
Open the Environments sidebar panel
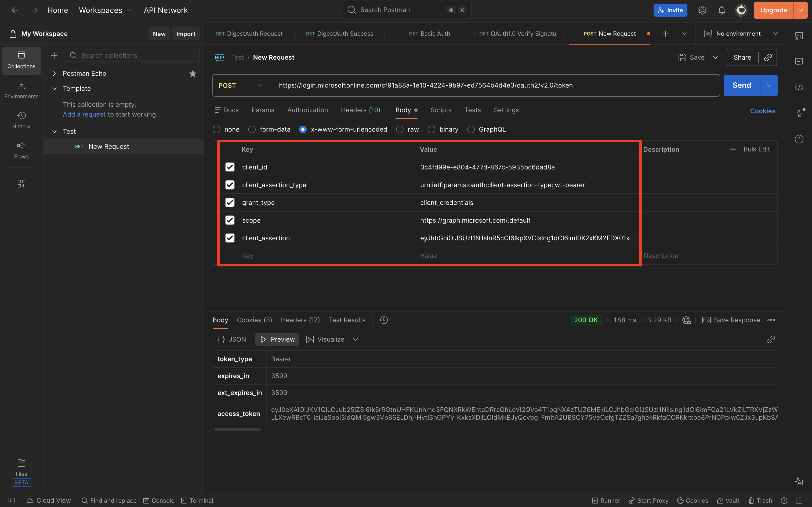pyautogui.click(x=21, y=90)
